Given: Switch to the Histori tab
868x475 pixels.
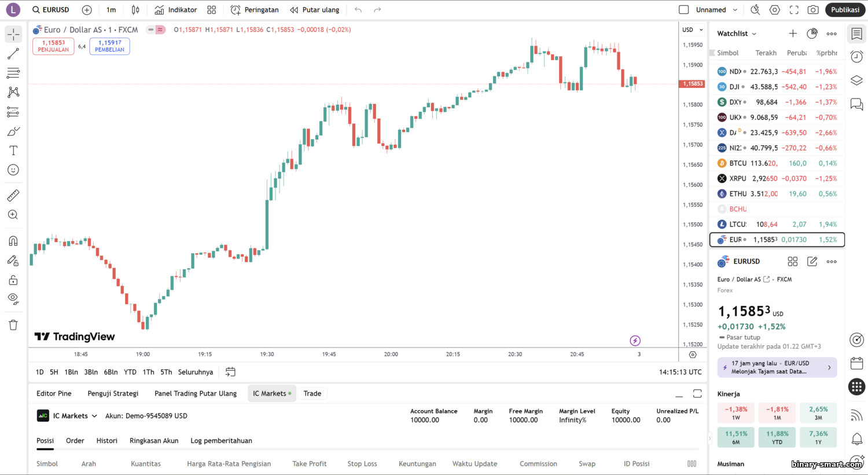Looking at the screenshot, I should pyautogui.click(x=106, y=441).
